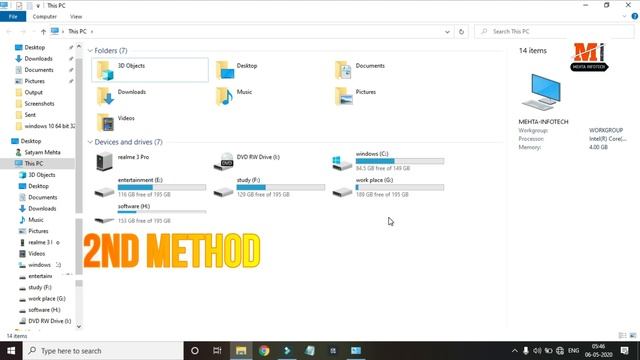Select Music in navigation tree

[36, 220]
